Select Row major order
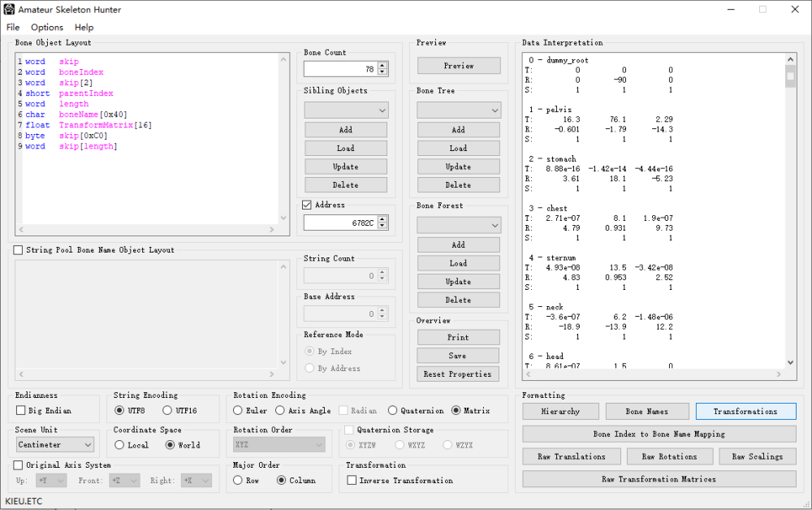The height and width of the screenshot is (510, 812). point(238,481)
